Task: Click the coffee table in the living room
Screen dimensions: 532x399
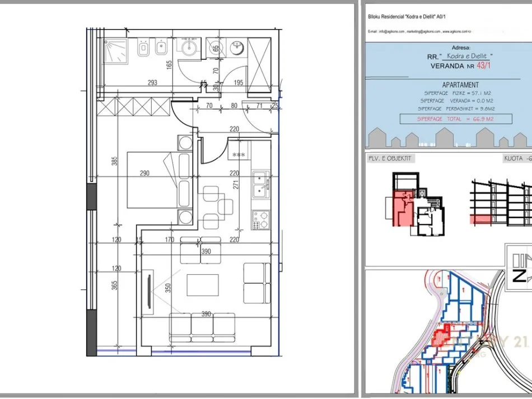Action: [202, 285]
